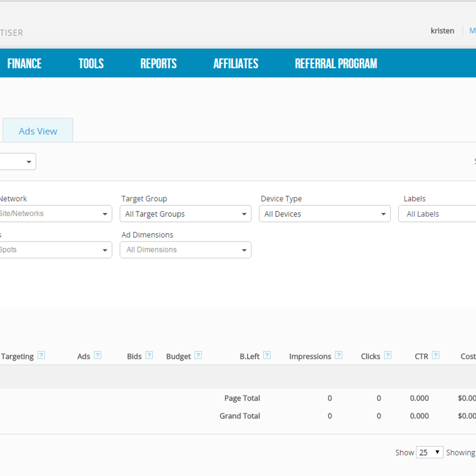Open the Labels dropdown

(x=437, y=214)
